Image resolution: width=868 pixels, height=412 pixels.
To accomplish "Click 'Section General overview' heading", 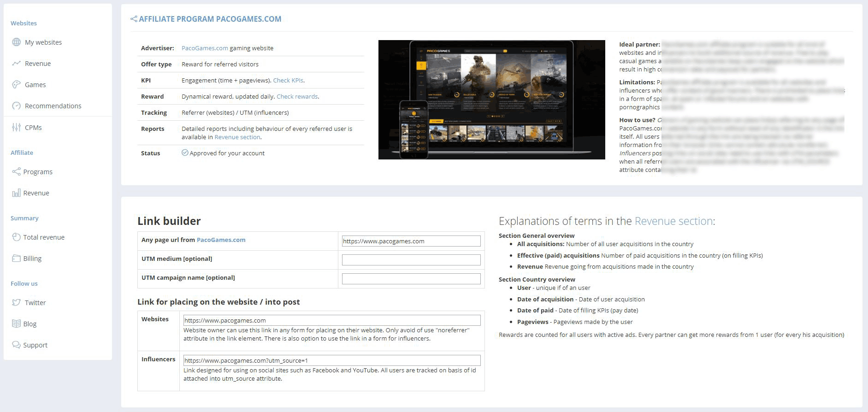I will pos(537,235).
